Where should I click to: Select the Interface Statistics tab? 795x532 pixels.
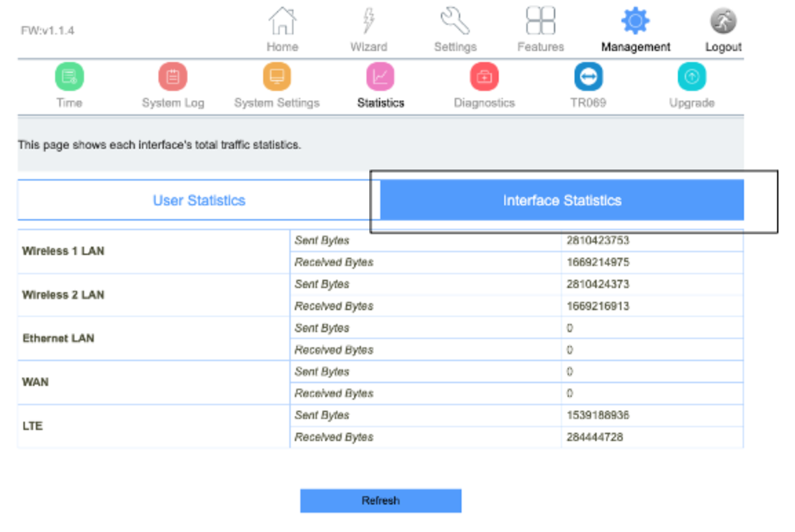(x=561, y=201)
